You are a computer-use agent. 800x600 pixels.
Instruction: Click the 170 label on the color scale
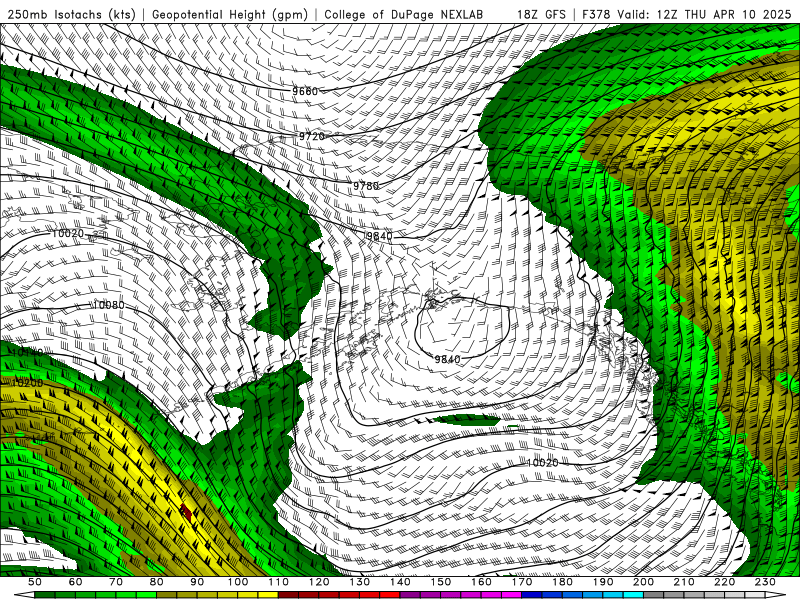(522, 582)
